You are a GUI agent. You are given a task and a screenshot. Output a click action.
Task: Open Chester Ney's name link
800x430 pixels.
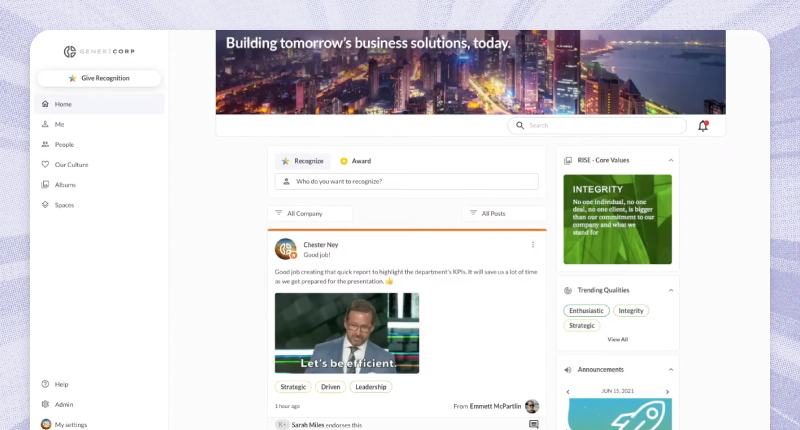pyautogui.click(x=321, y=245)
